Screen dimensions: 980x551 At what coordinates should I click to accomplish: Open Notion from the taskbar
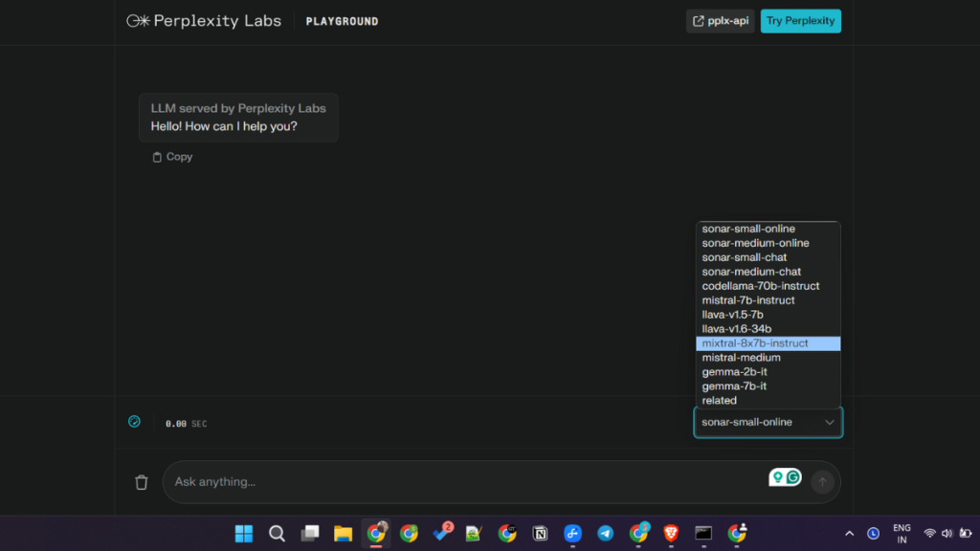coord(540,534)
